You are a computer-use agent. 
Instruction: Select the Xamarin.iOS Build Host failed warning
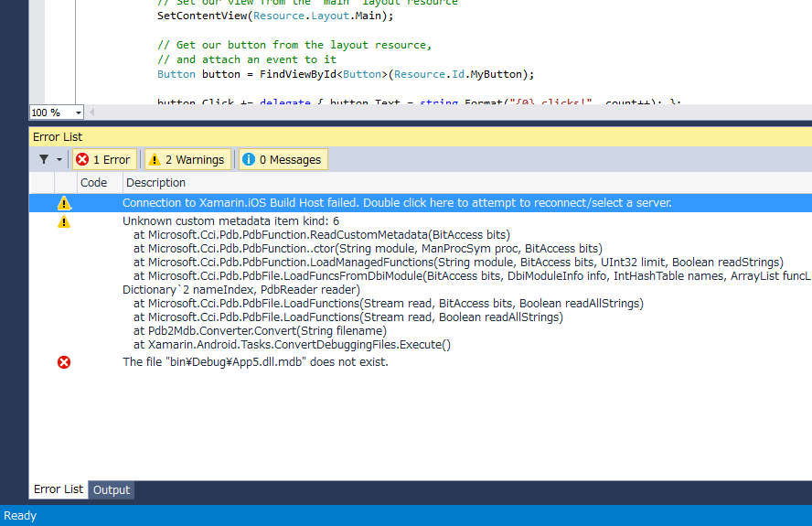point(396,203)
